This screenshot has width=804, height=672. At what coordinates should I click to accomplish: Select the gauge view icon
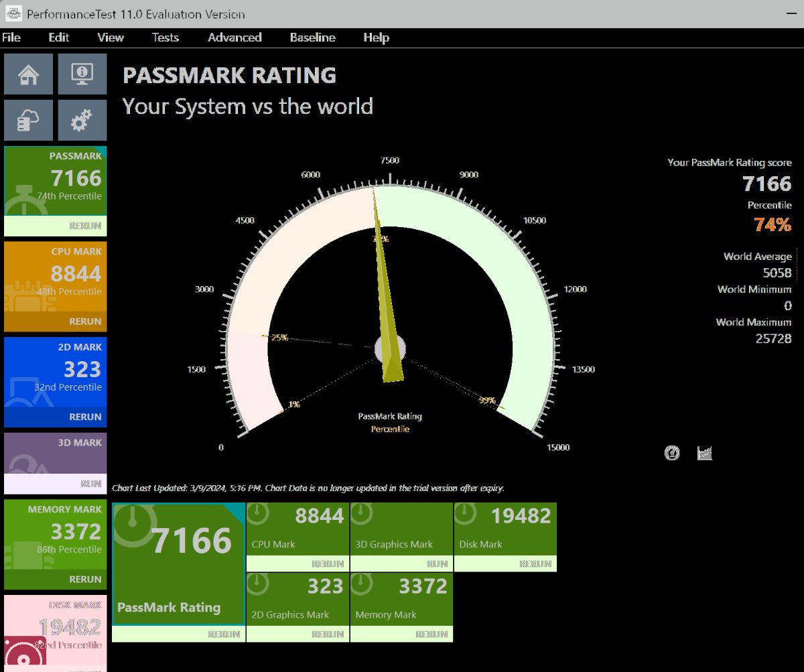pos(672,453)
